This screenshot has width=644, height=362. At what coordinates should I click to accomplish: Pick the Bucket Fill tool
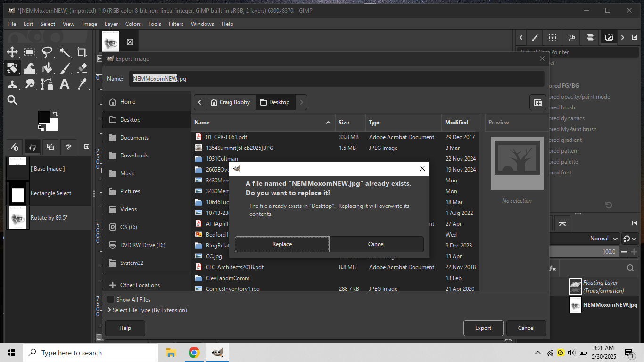pyautogui.click(x=47, y=68)
